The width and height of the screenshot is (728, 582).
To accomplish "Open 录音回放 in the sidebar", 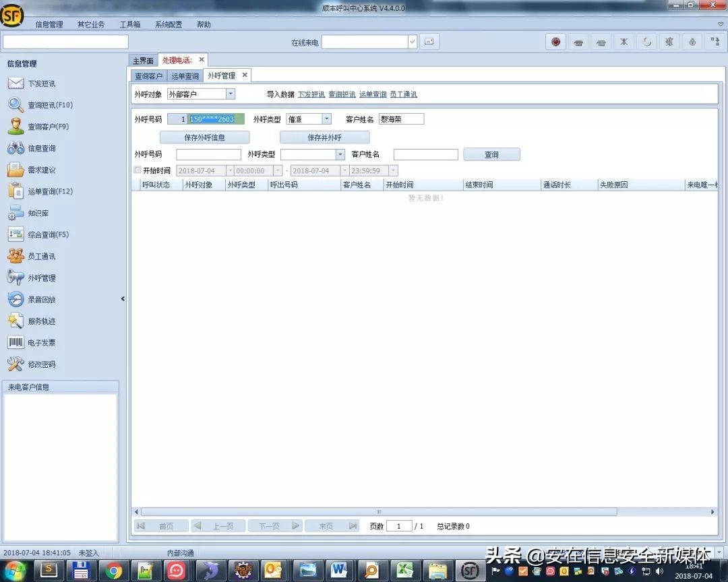I will click(x=41, y=299).
